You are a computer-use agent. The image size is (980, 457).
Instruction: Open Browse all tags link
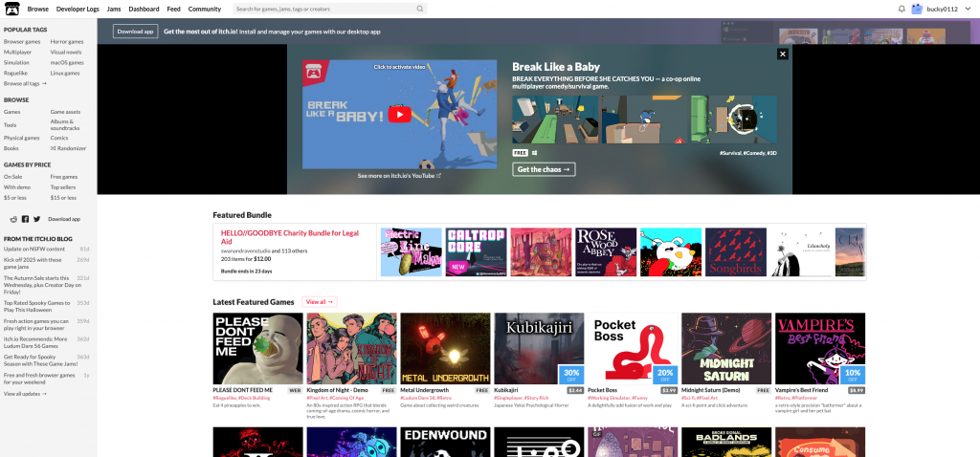[x=25, y=84]
